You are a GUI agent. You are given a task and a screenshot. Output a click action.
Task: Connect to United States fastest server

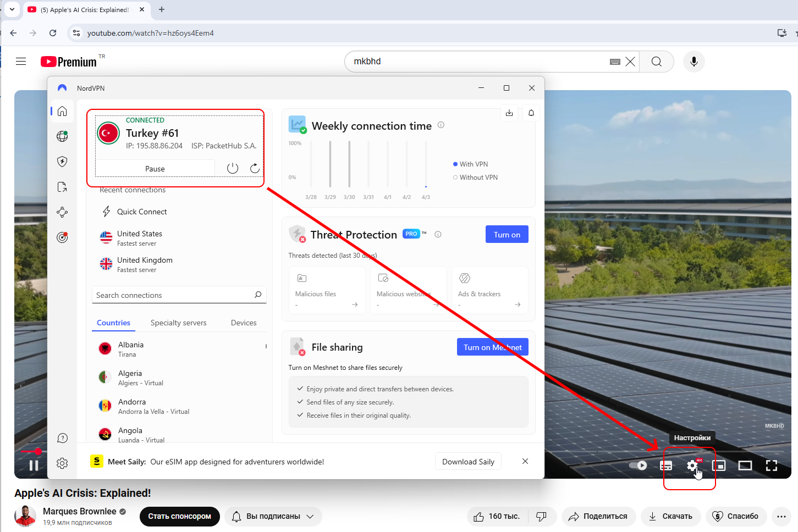point(139,238)
